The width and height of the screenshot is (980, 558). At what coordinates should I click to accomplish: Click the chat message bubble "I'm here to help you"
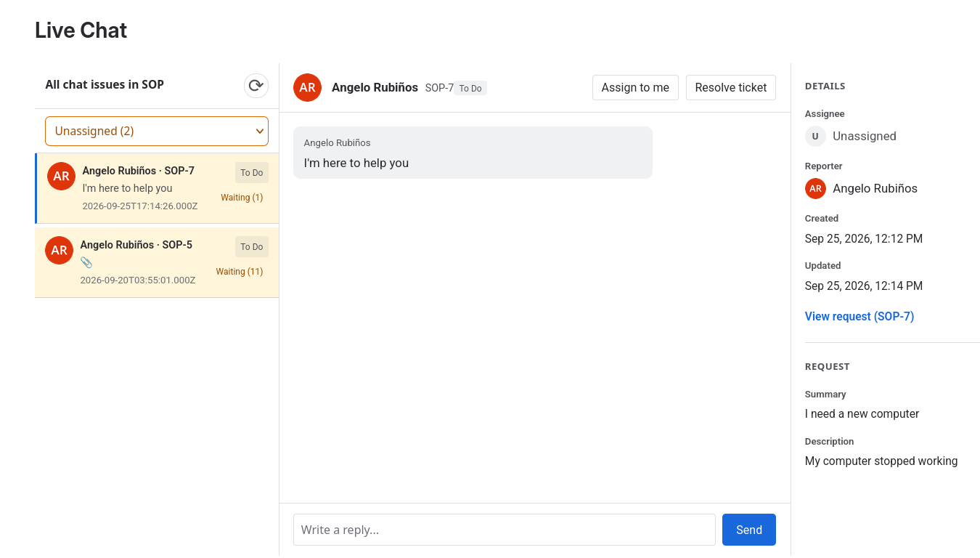tap(473, 153)
